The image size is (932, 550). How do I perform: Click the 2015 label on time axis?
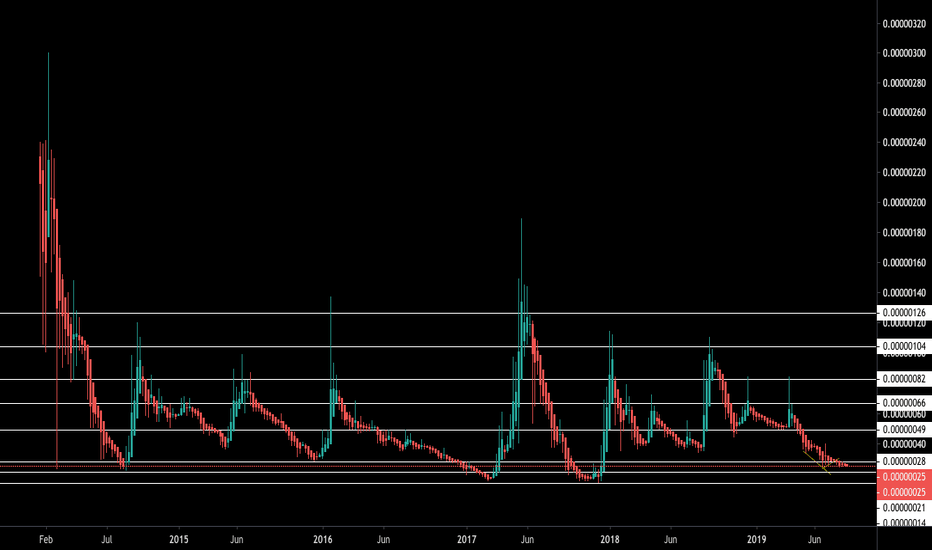[178, 539]
